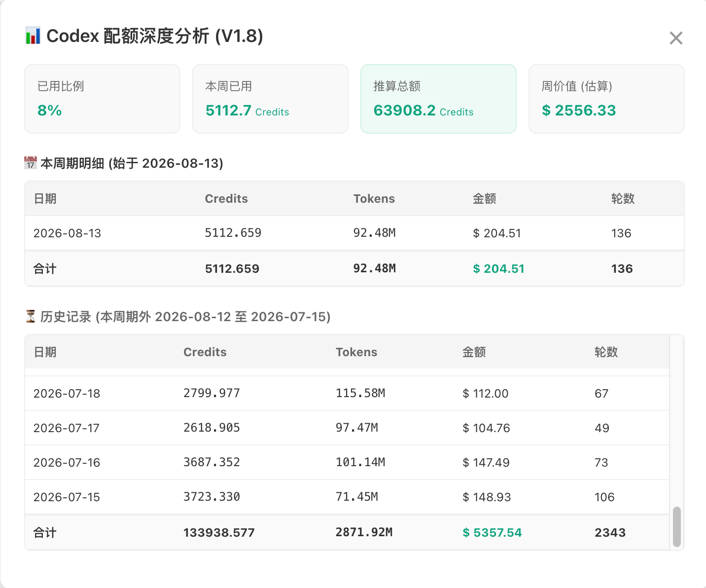This screenshot has width=706, height=588.
Task: Click Tokens header in the current-period table
Action: point(374,199)
